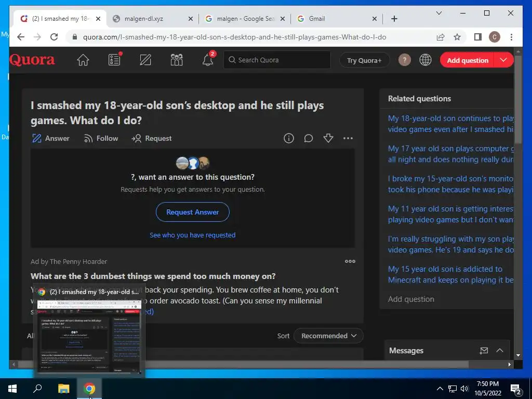The height and width of the screenshot is (399, 532).
Task: Click the Quora logo
Action: [x=32, y=60]
